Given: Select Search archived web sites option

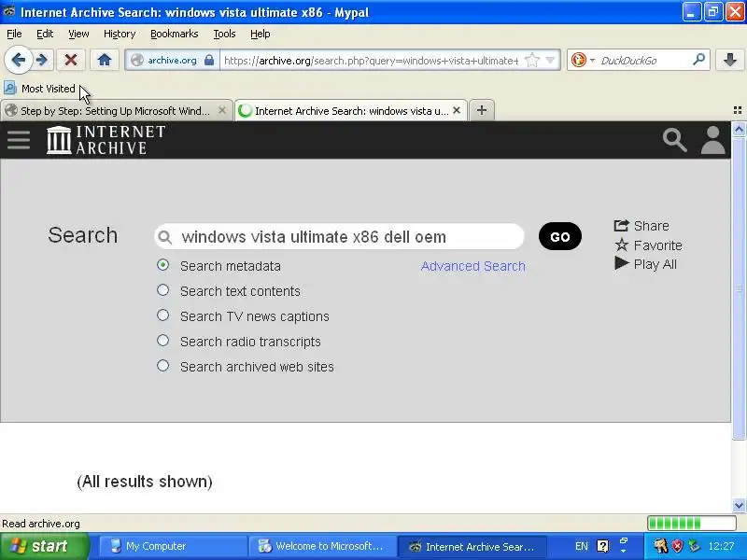Looking at the screenshot, I should pos(162,366).
